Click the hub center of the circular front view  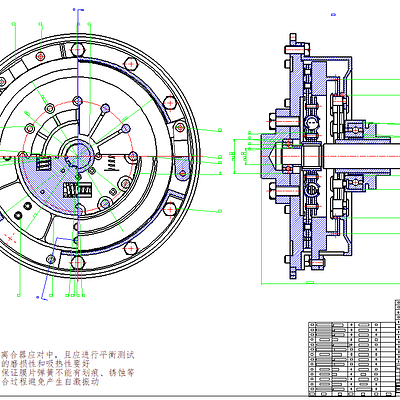(x=78, y=156)
